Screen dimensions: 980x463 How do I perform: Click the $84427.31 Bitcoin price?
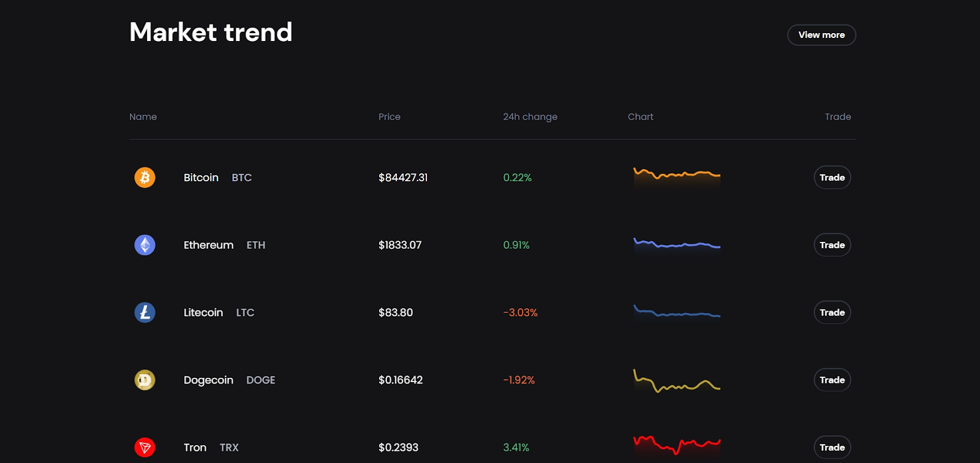(x=403, y=178)
